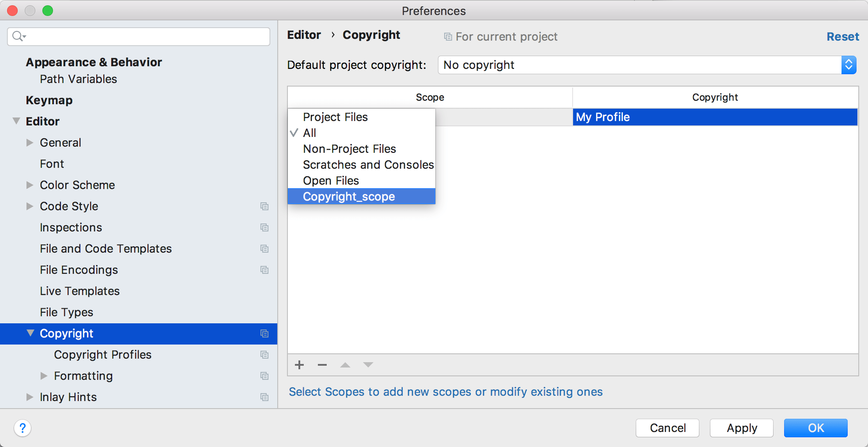Open help via the question mark icon
Image resolution: width=868 pixels, height=447 pixels.
click(x=23, y=428)
